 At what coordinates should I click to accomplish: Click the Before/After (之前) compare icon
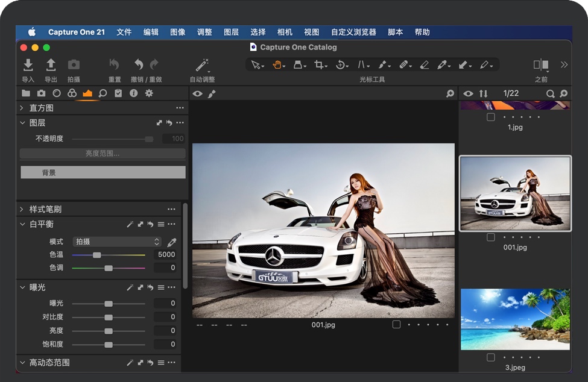point(540,65)
